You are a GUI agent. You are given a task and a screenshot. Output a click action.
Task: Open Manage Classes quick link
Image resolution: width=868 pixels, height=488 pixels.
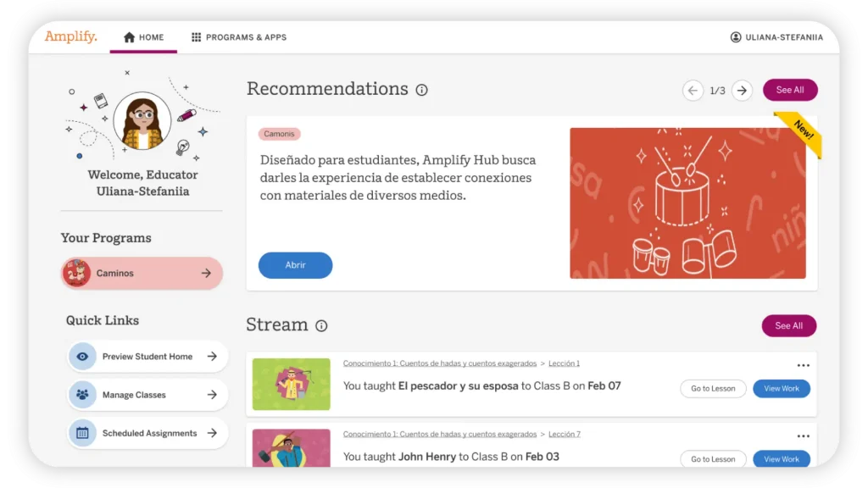pos(147,395)
